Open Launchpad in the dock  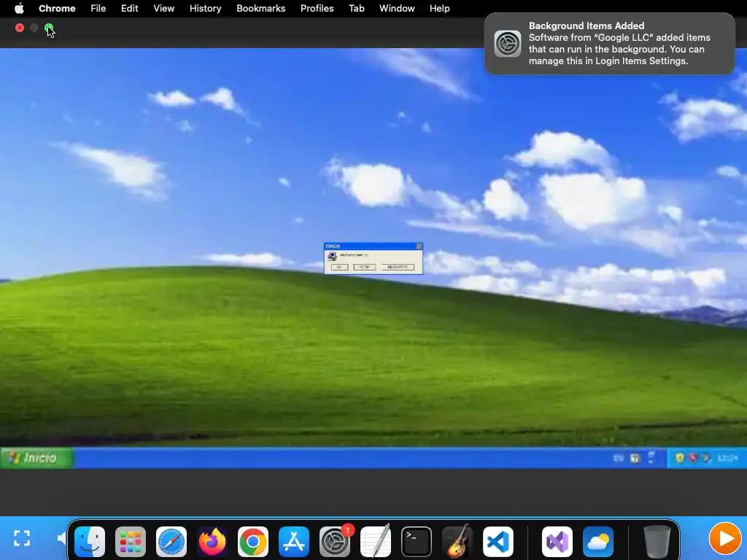(130, 542)
